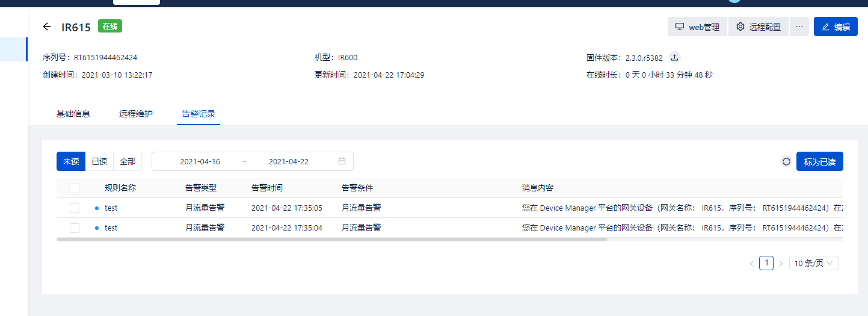Go to previous page arrow
Image resolution: width=868 pixels, height=316 pixels.
(751, 264)
